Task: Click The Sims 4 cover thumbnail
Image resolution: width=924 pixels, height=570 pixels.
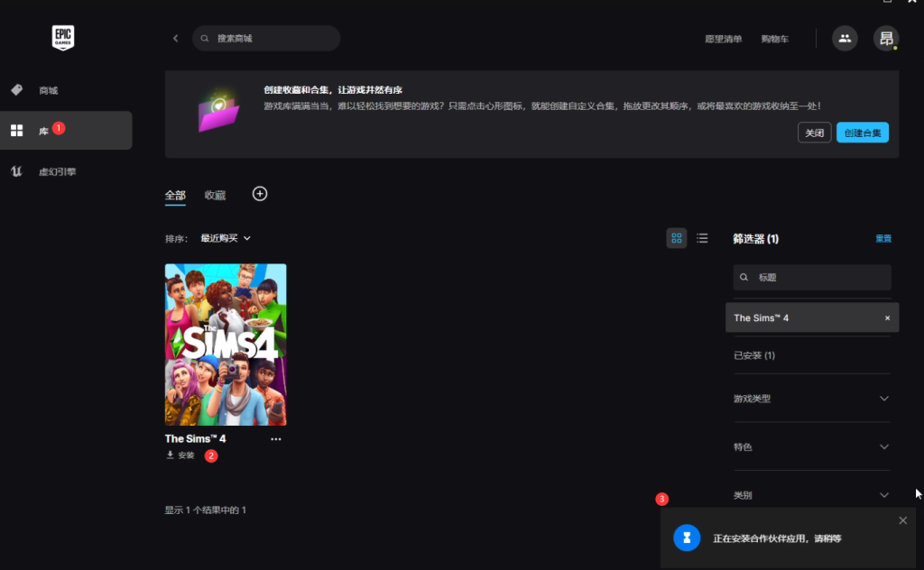Action: 226,344
